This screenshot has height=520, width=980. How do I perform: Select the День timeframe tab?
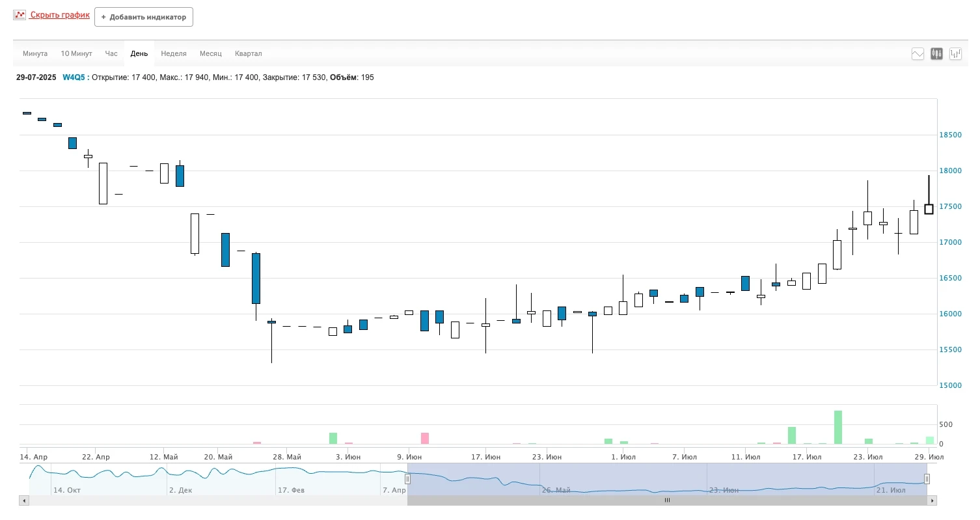[139, 53]
